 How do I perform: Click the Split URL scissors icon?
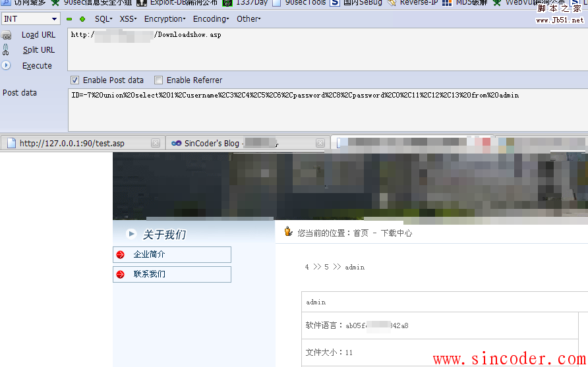click(x=6, y=49)
